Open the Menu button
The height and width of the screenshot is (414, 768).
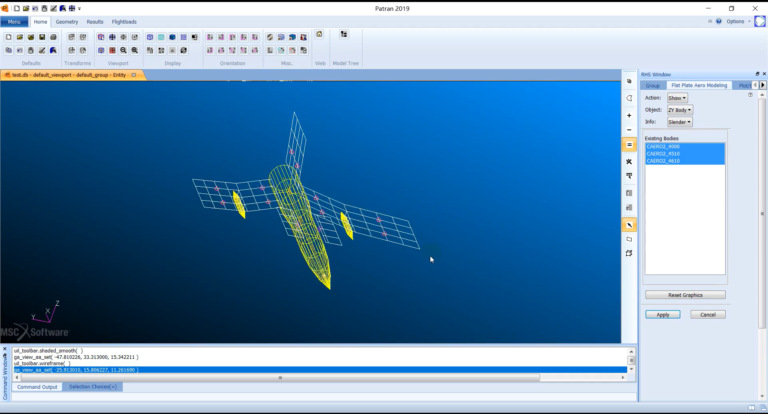click(x=14, y=22)
